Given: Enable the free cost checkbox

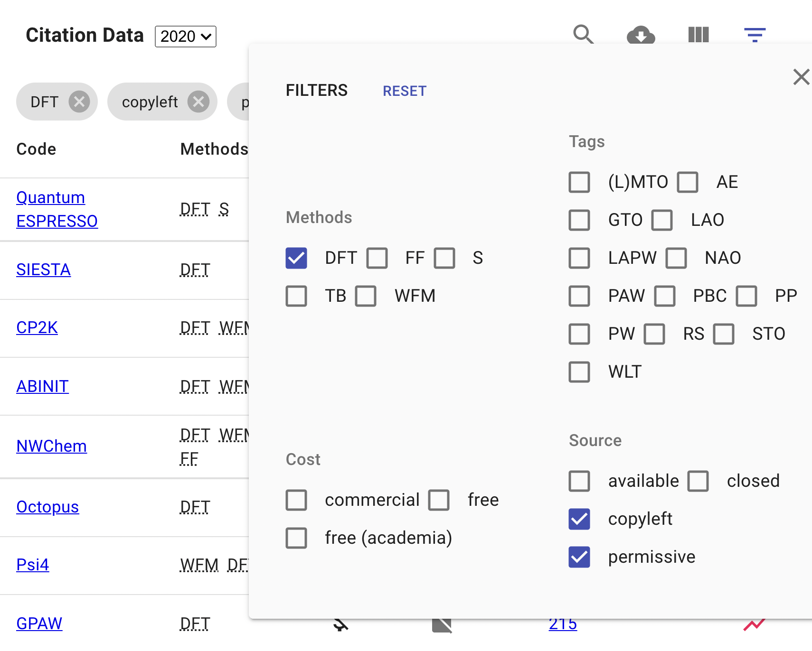Looking at the screenshot, I should 439,500.
